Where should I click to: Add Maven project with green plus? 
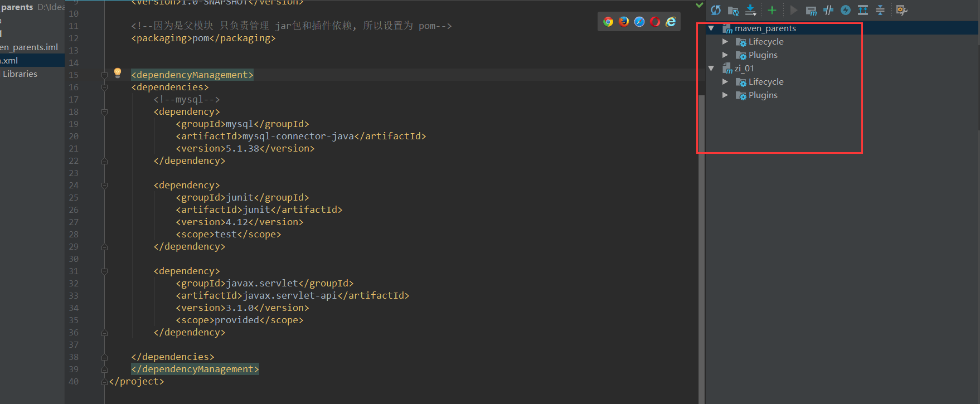[x=772, y=10]
